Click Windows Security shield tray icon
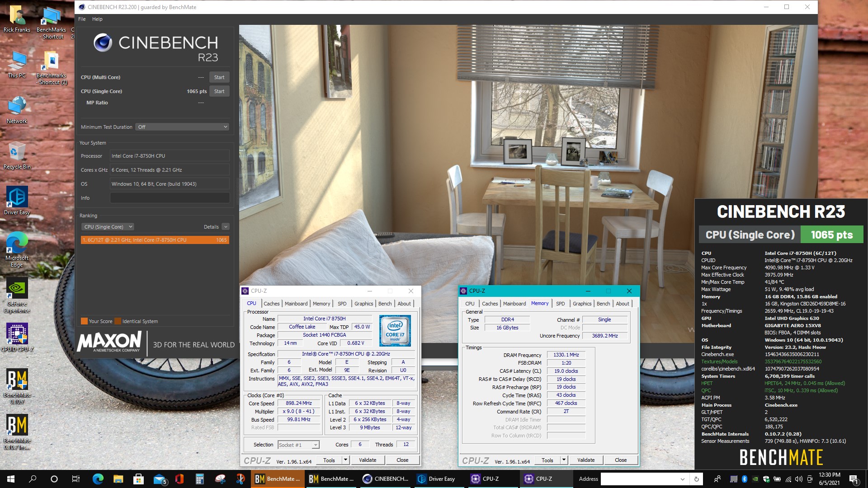The width and height of the screenshot is (868, 488). [x=766, y=479]
